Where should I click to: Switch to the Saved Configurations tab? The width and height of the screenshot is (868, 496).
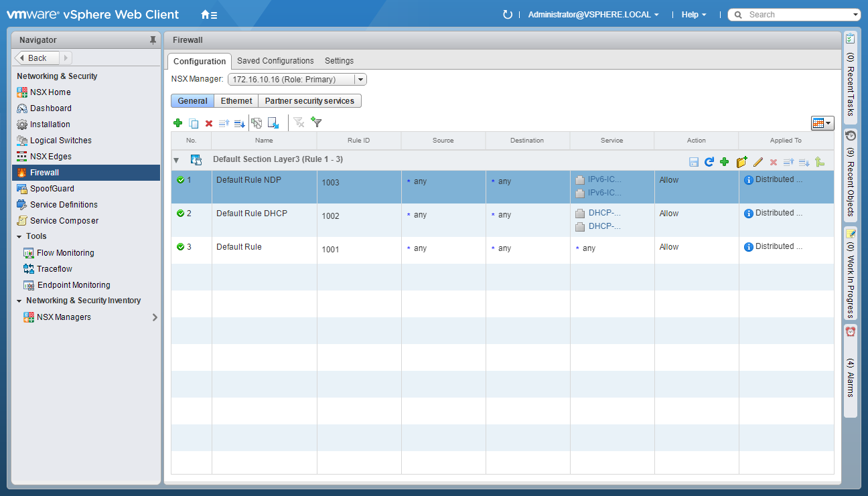pyautogui.click(x=275, y=61)
